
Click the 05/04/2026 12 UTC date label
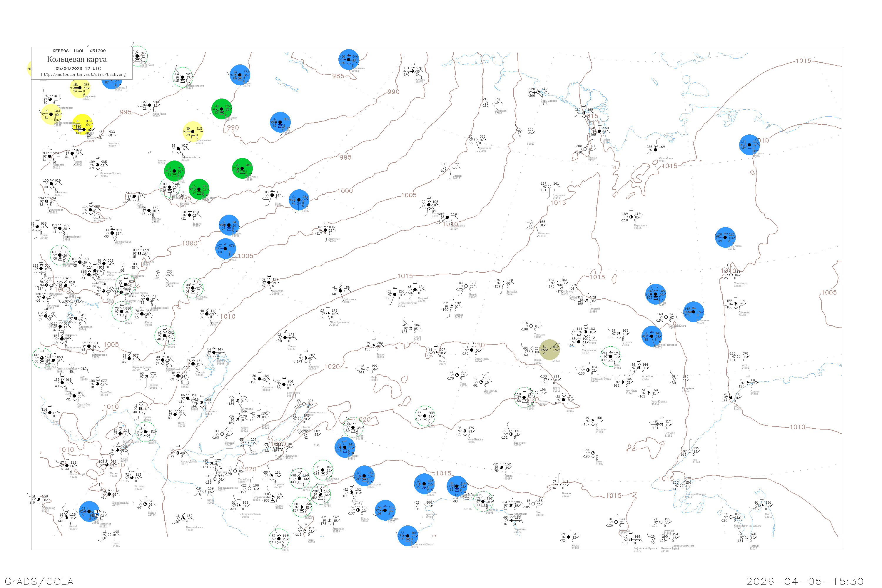pyautogui.click(x=78, y=69)
